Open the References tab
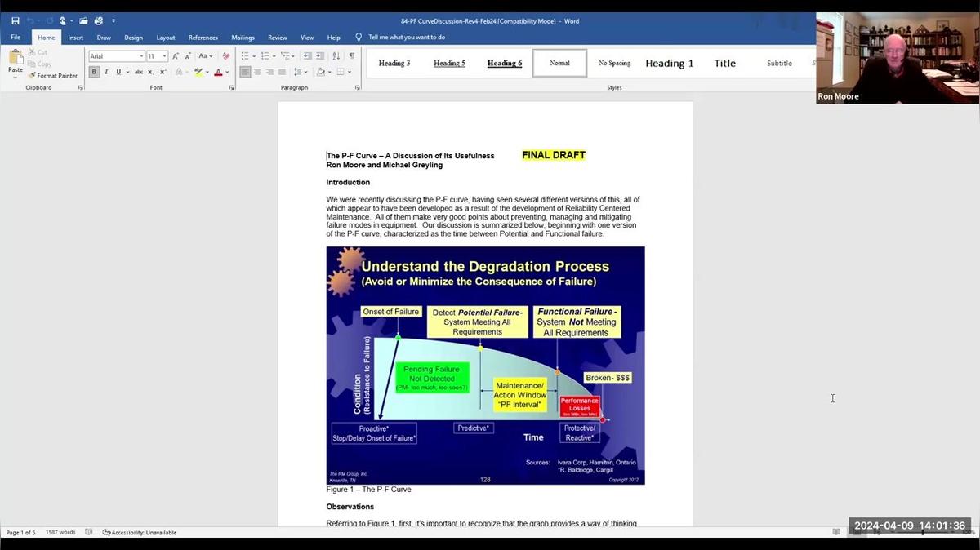 (203, 38)
